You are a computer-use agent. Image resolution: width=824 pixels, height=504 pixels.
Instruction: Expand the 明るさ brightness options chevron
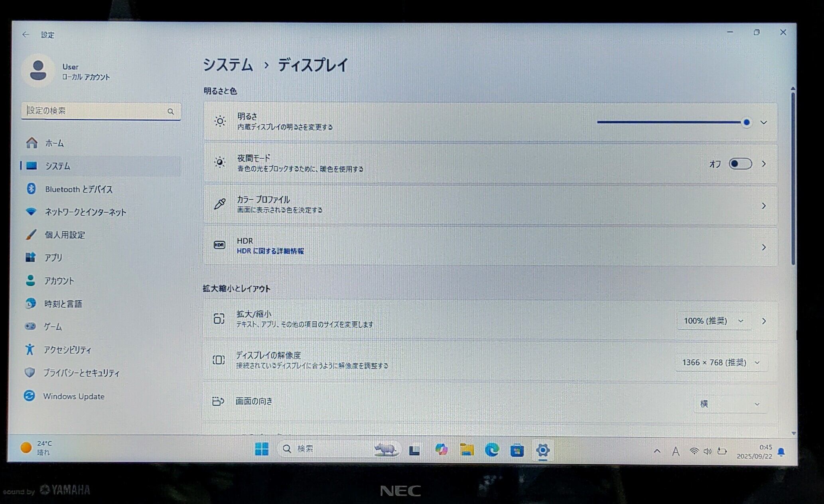click(763, 122)
